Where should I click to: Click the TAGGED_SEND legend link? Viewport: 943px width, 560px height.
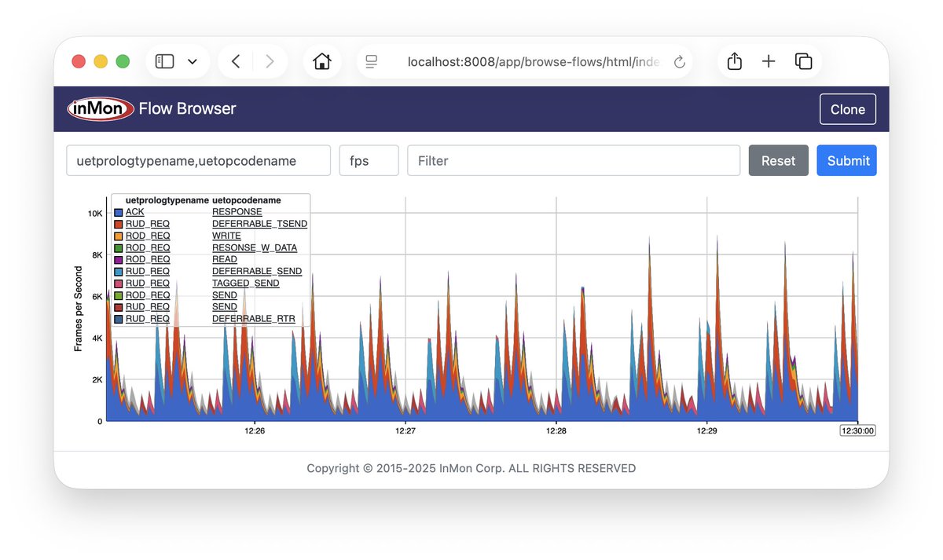pos(245,283)
